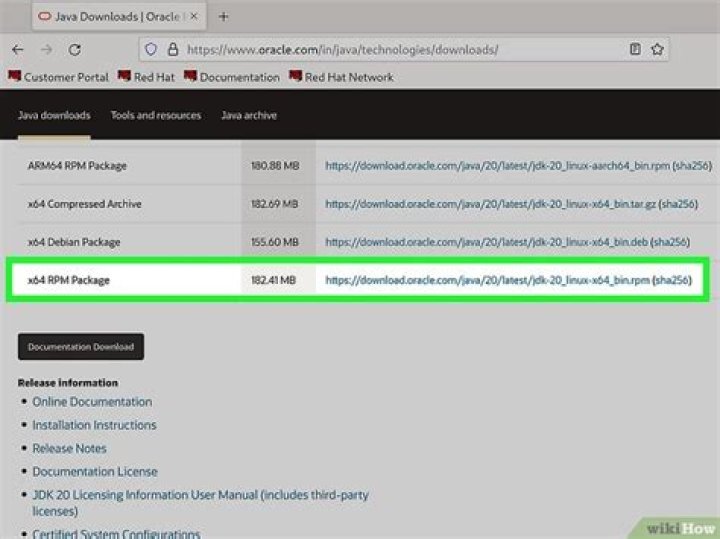Switch to the Java archive tab

pyautogui.click(x=249, y=115)
